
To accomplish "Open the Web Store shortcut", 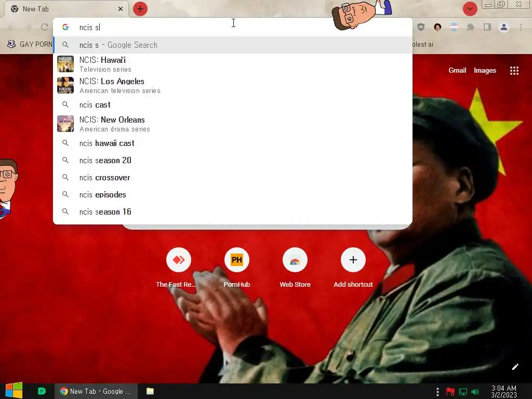I will point(295,268).
